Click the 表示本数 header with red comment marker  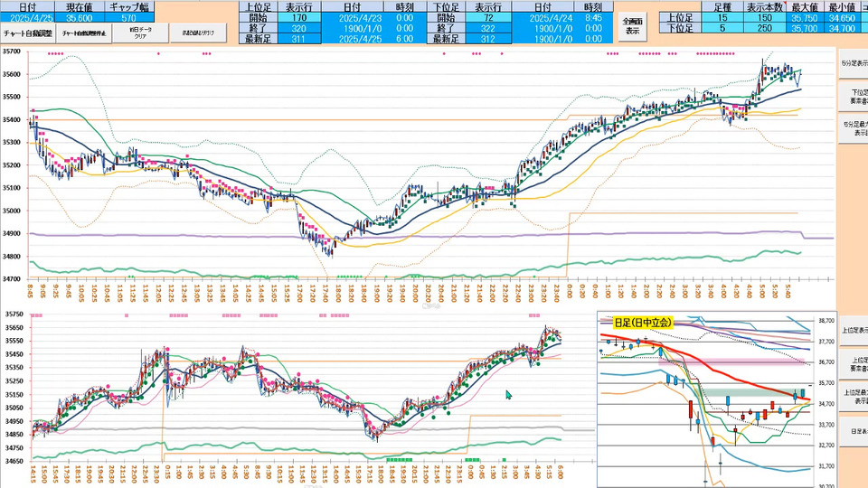click(765, 7)
